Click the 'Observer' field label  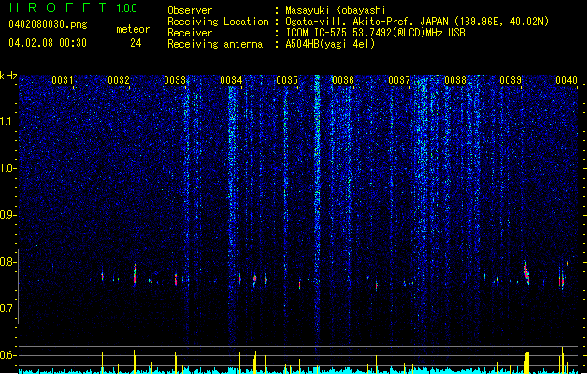190,10
